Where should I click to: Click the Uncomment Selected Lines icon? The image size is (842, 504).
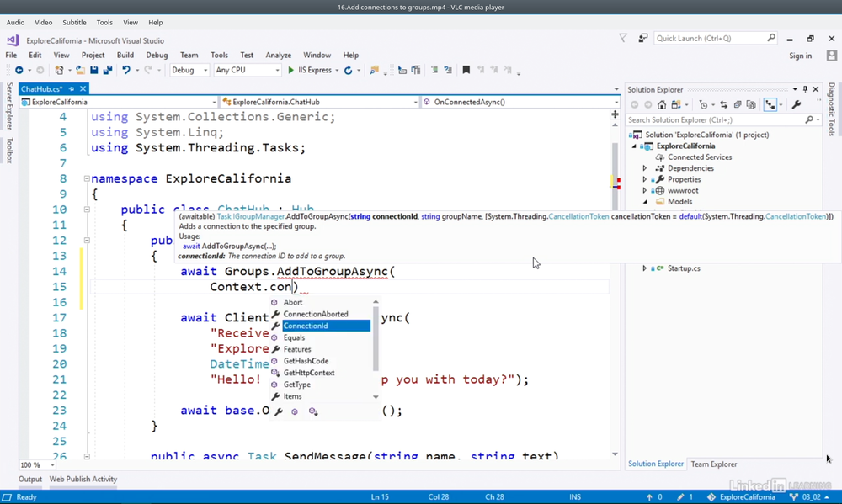(448, 71)
